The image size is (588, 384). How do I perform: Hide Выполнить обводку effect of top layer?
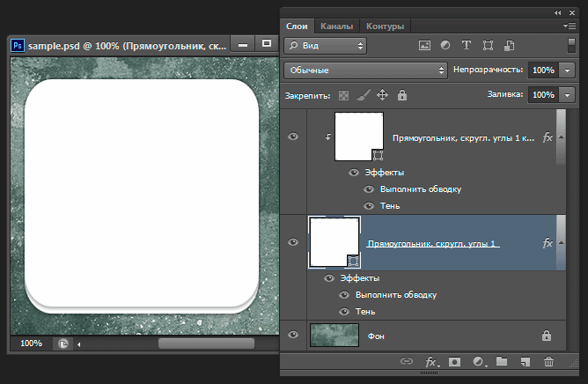[369, 188]
